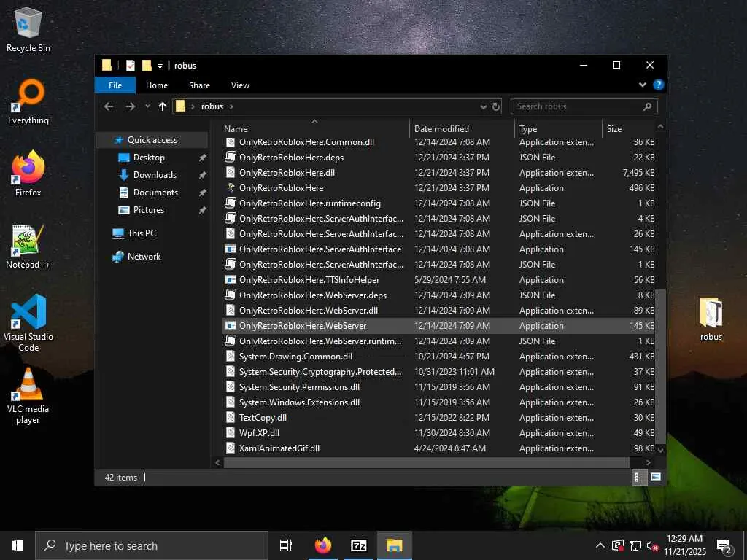This screenshot has width=747, height=560.
Task: Click the Forward navigation arrow in Explorer
Action: pyautogui.click(x=130, y=106)
